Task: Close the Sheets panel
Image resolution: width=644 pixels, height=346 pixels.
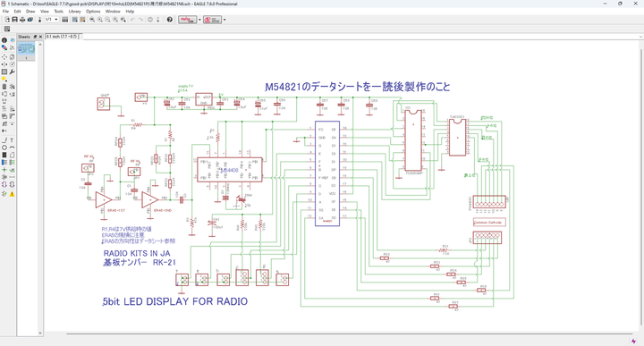Action: pyautogui.click(x=40, y=37)
